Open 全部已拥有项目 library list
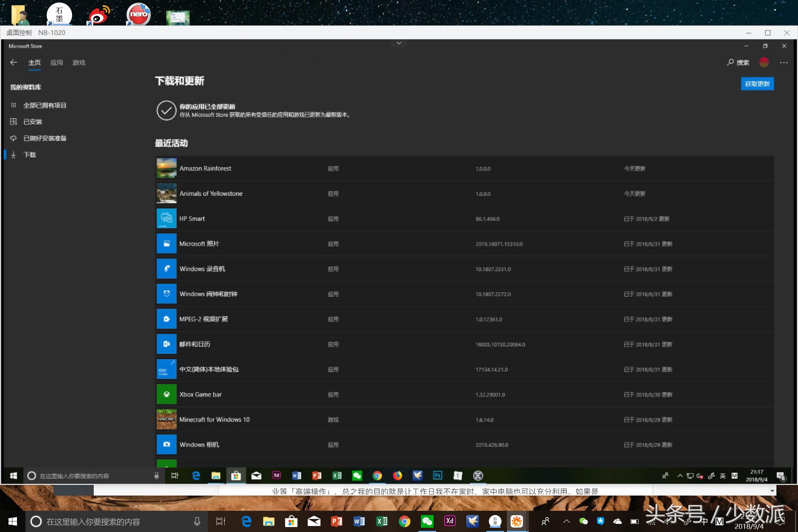This screenshot has height=532, width=798. 45,105
